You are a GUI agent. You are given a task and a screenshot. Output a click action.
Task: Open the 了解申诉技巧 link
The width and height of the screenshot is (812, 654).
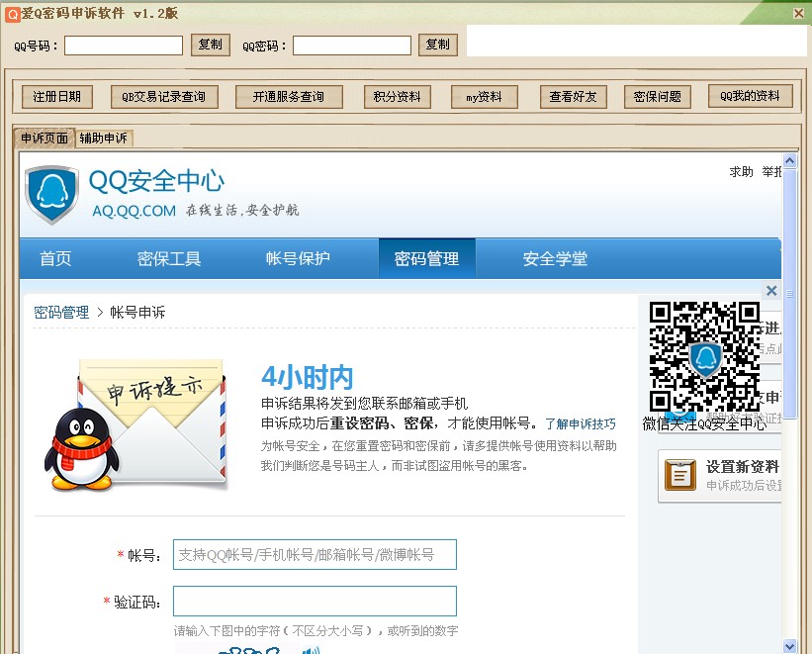581,423
